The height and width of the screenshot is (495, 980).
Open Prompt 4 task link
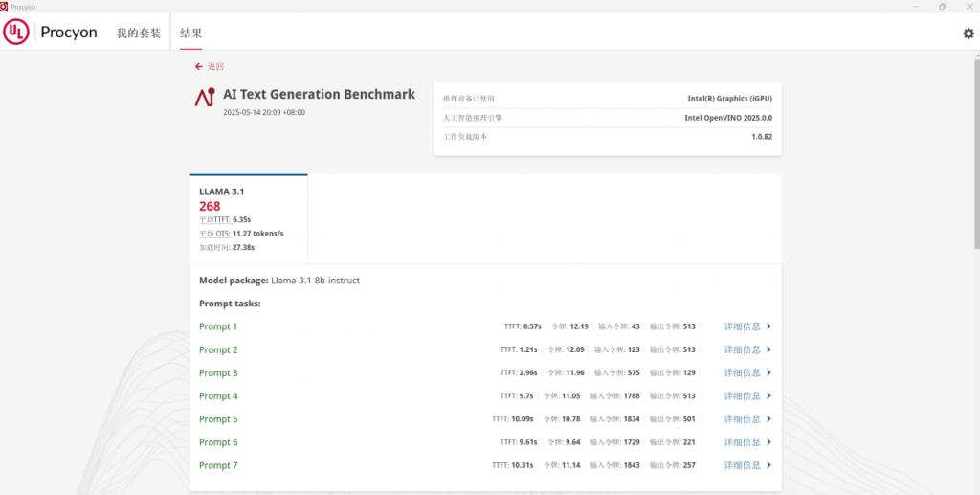pos(218,395)
